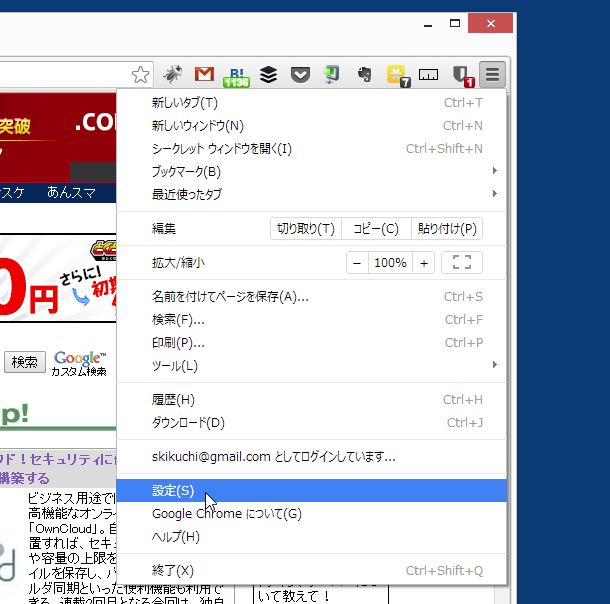Click the 切り取り(T) cut button
The width and height of the screenshot is (610, 604).
click(306, 228)
